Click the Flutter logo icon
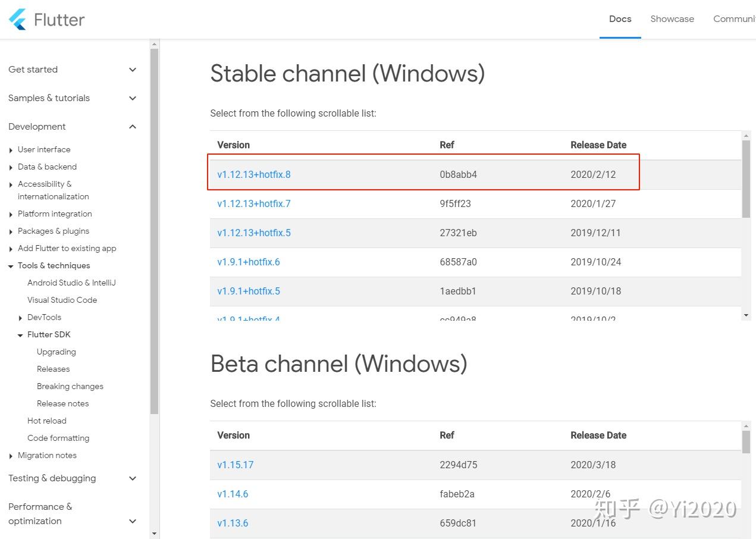Viewport: 756px width, 539px height. pos(18,20)
